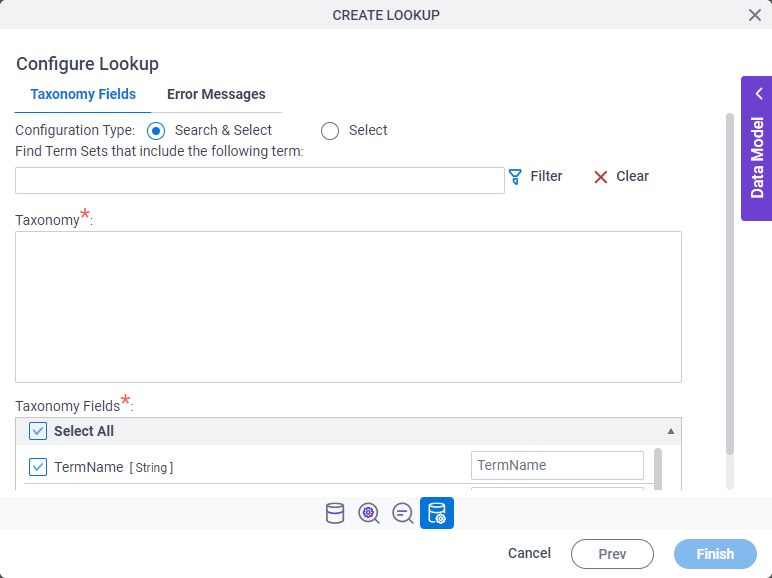Click the blue funnel Filter icon
This screenshot has width=772, height=578.
tap(515, 177)
